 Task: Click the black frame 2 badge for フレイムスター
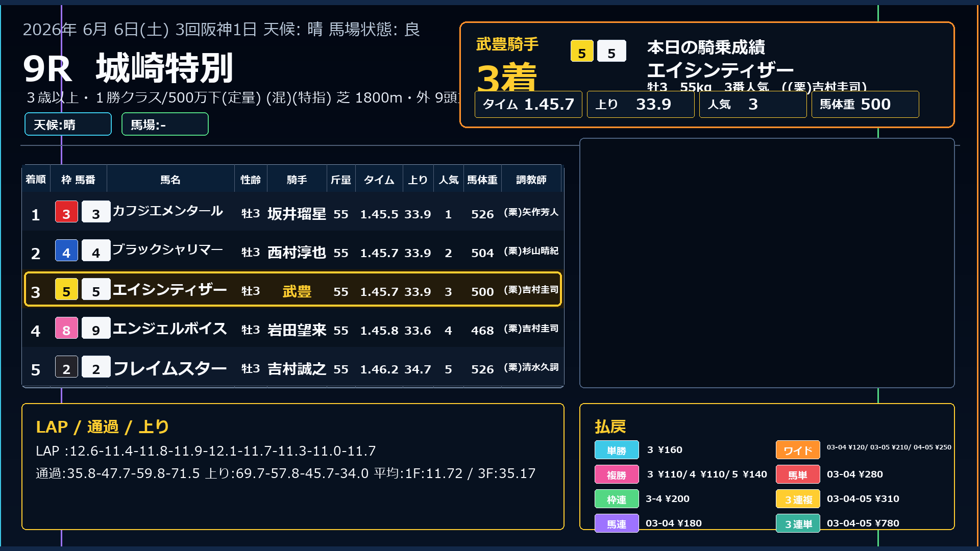[x=66, y=367]
